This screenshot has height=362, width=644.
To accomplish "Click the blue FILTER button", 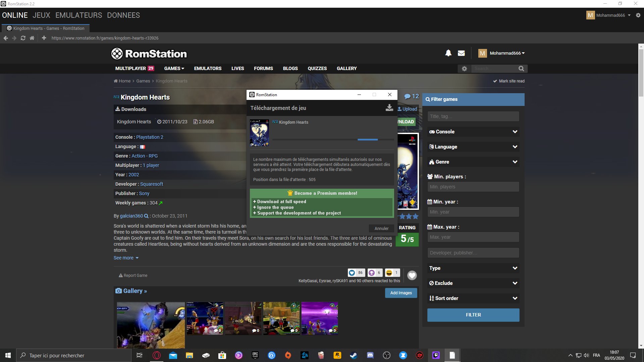I will (x=473, y=315).
